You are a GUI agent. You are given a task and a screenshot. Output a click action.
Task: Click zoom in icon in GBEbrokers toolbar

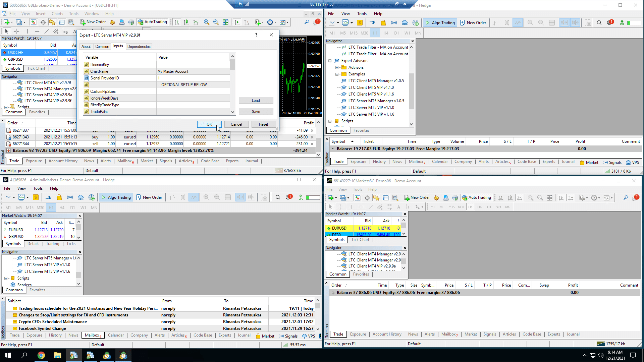[207, 22]
